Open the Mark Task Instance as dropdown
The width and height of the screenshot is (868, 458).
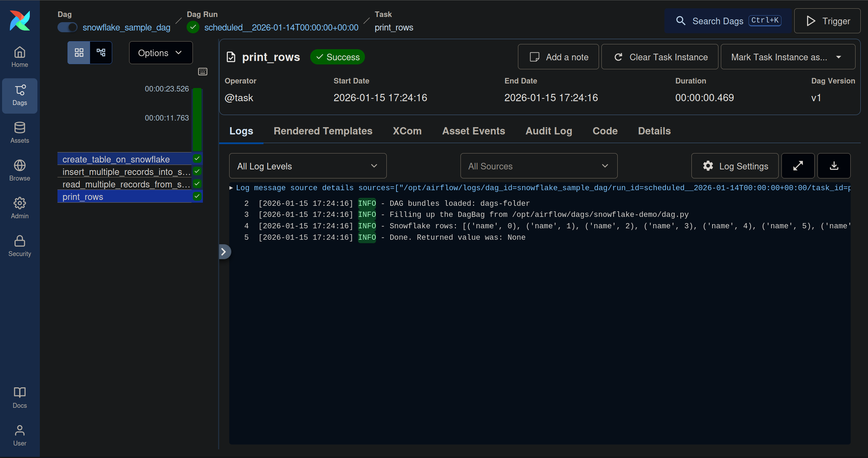(x=788, y=57)
